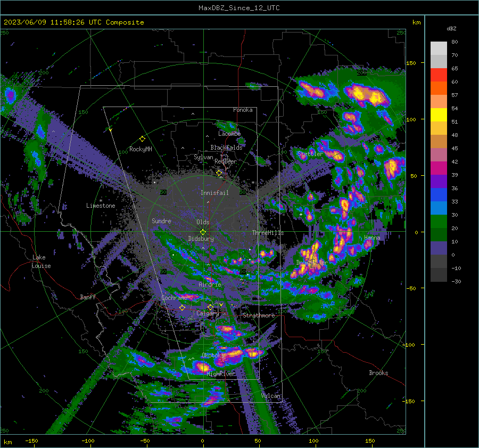Screen dimensions: 479x448
Task: Select the Banff label
Action: pyautogui.click(x=88, y=297)
